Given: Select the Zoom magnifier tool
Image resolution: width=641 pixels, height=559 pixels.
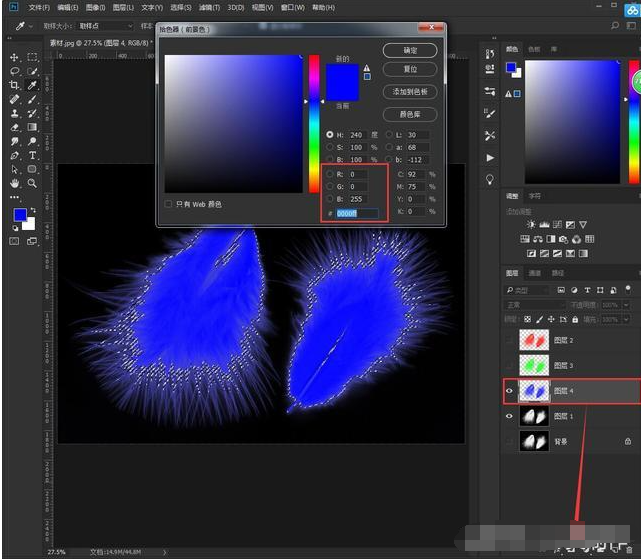Looking at the screenshot, I should (x=33, y=184).
